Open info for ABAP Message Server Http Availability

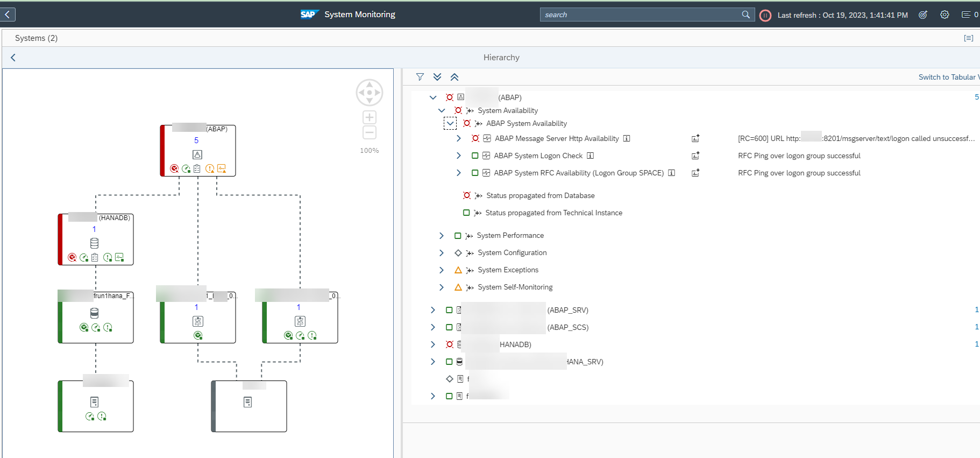tap(627, 138)
